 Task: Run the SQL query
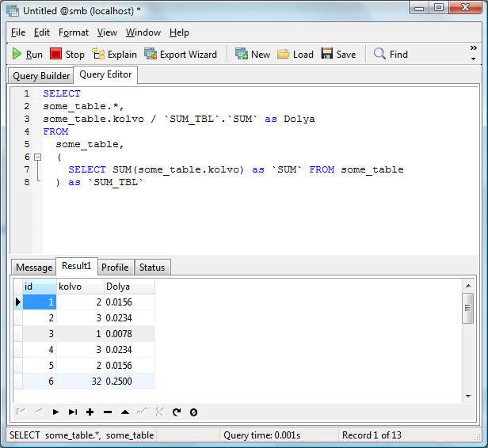pos(27,55)
